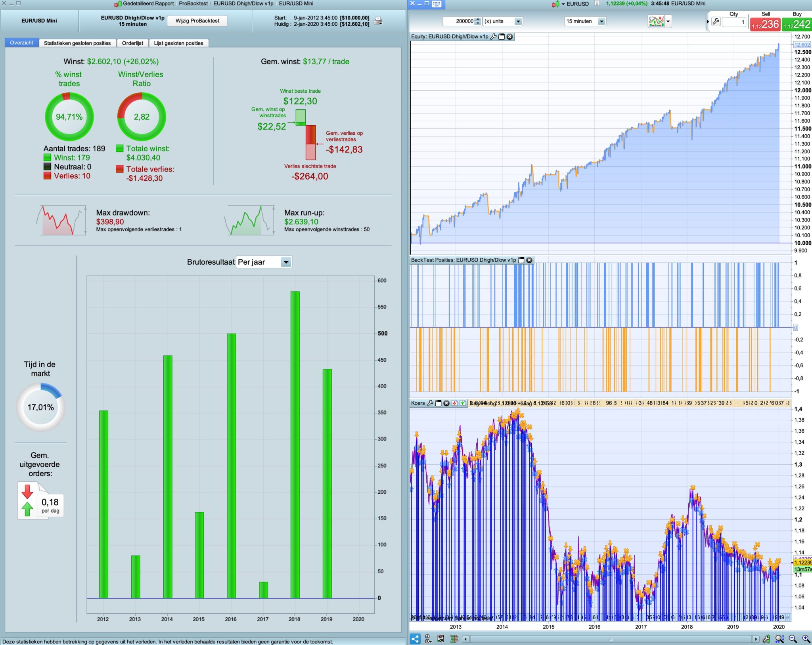Close the BackTest Posities panel
The width and height of the screenshot is (812, 645).
pos(529,260)
